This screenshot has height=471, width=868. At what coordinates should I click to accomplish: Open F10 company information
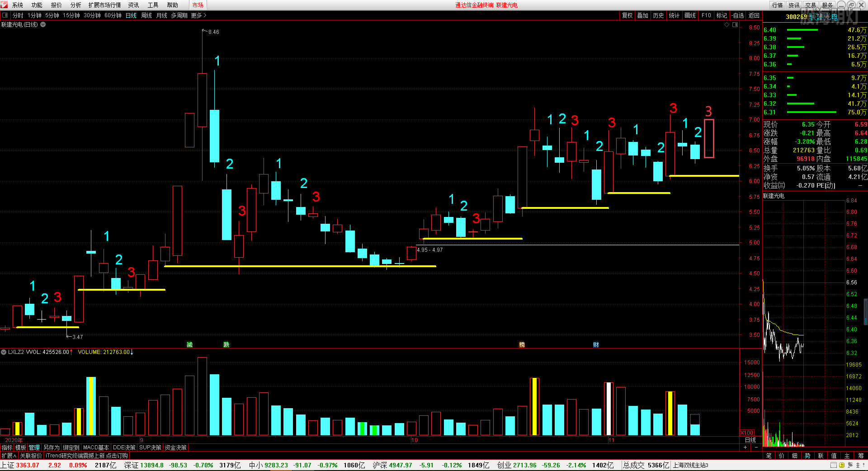point(706,15)
